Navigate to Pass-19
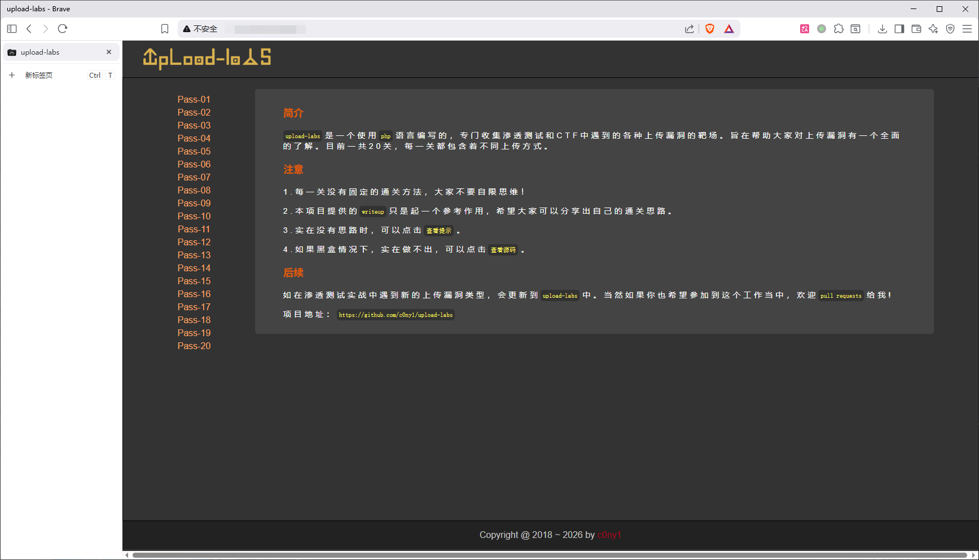Screen dimensions: 979x560 click(194, 333)
